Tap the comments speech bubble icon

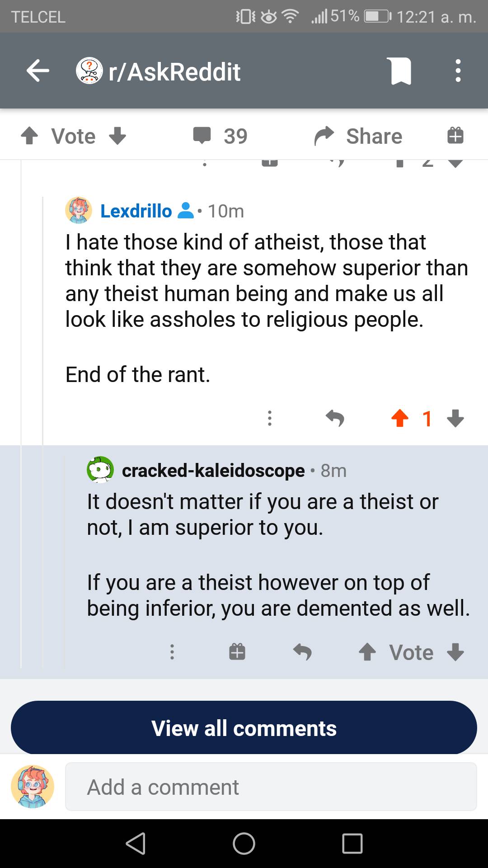[204, 135]
